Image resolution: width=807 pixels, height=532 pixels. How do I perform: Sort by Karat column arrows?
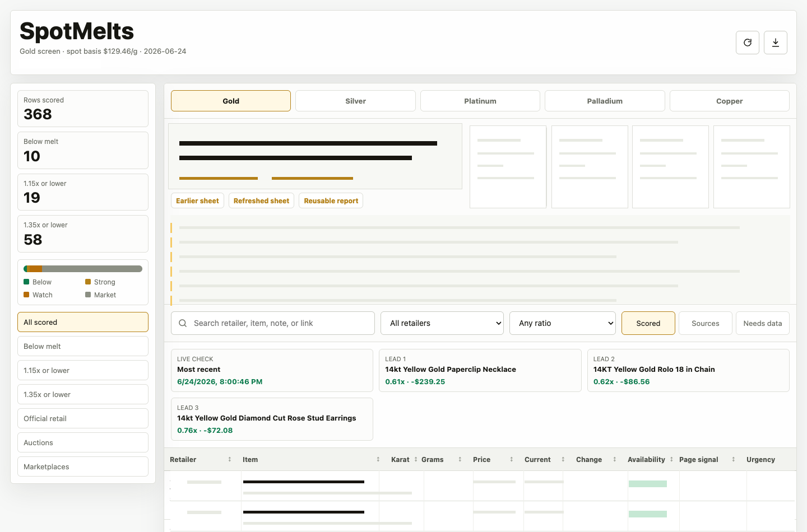pyautogui.click(x=416, y=459)
